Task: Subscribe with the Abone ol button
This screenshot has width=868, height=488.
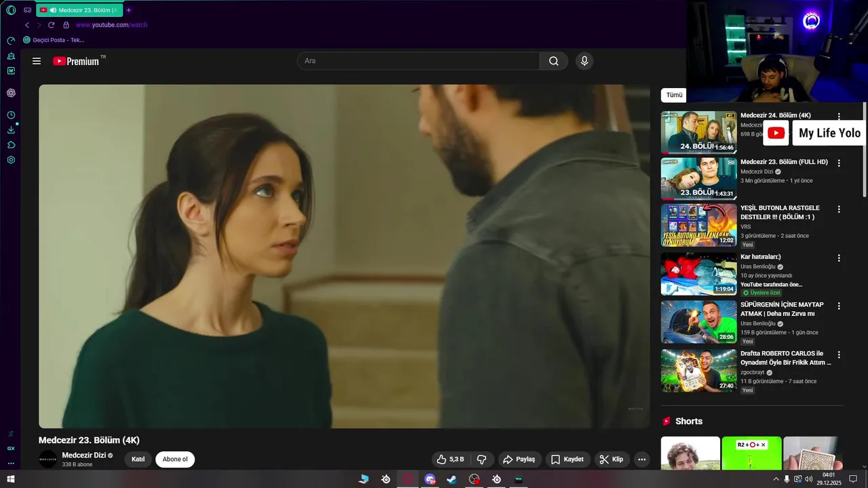Action: pyautogui.click(x=175, y=460)
